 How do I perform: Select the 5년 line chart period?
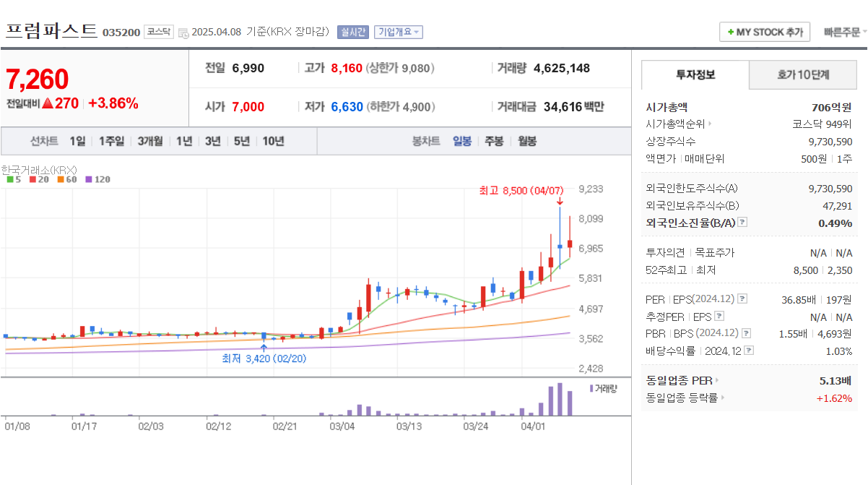(241, 141)
